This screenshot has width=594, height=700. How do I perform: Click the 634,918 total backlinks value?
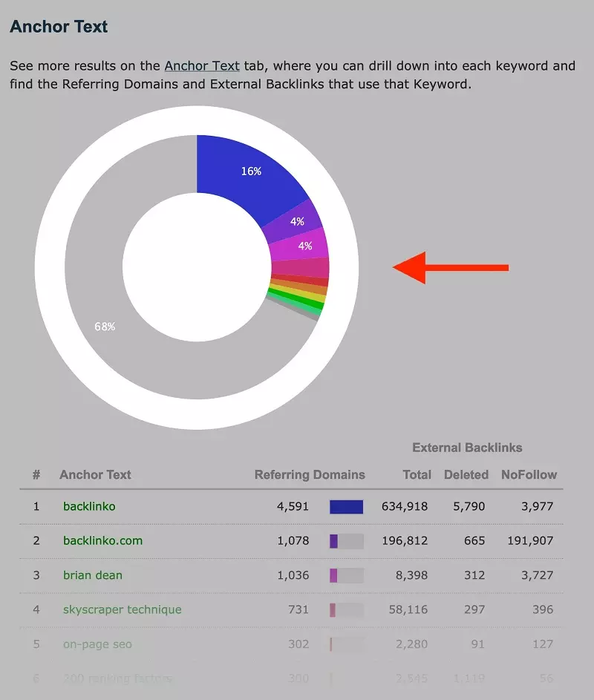(x=405, y=506)
